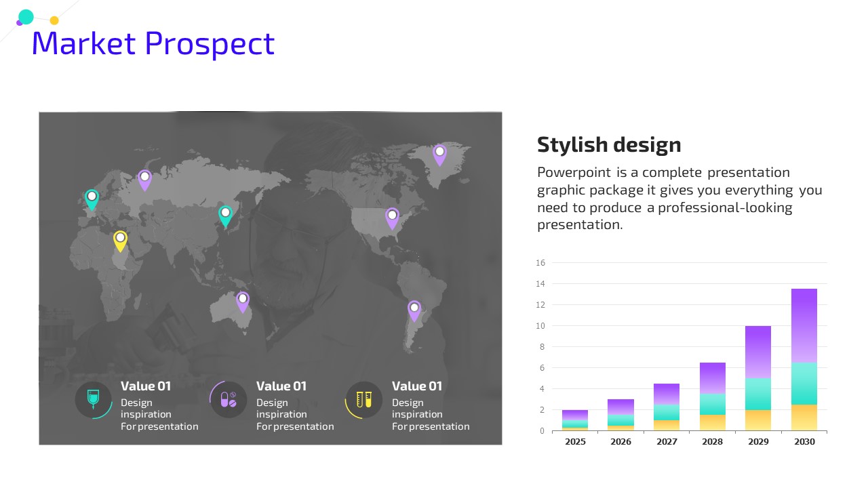Click the purple map pin over the United States
The image size is (868, 488).
click(x=392, y=218)
